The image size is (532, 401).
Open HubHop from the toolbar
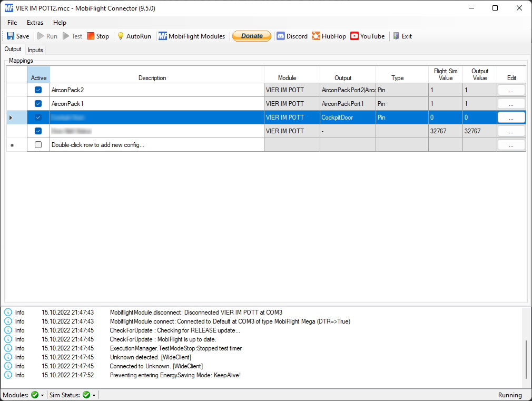pos(329,36)
